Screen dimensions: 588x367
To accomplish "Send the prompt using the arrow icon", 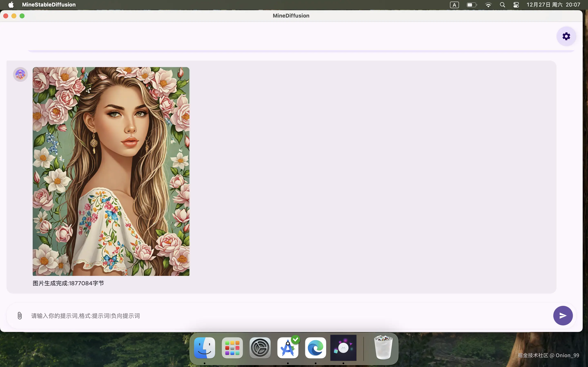I will pos(563,316).
